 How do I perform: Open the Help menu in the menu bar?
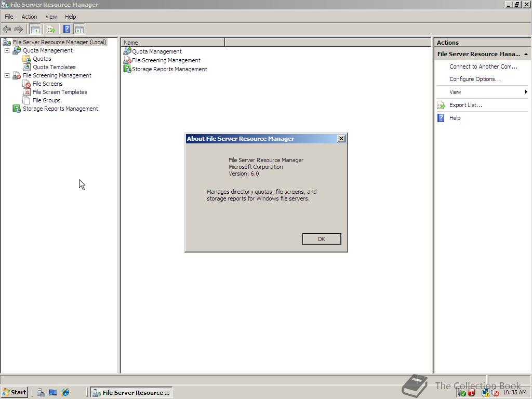pos(71,17)
